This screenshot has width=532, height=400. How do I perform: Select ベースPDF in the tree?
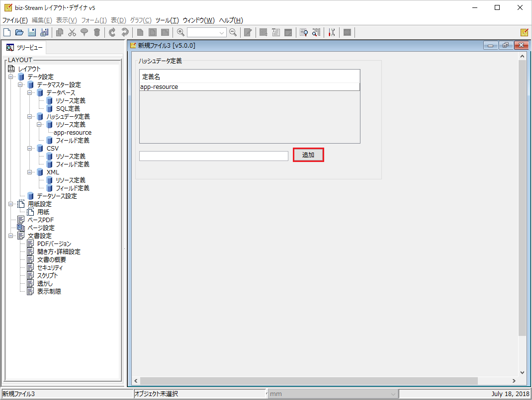tap(40, 220)
